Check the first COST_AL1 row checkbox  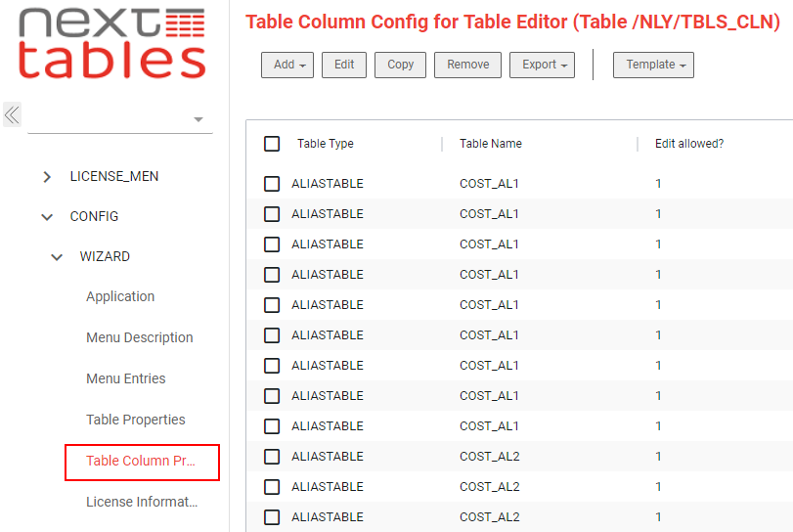pyautogui.click(x=272, y=184)
